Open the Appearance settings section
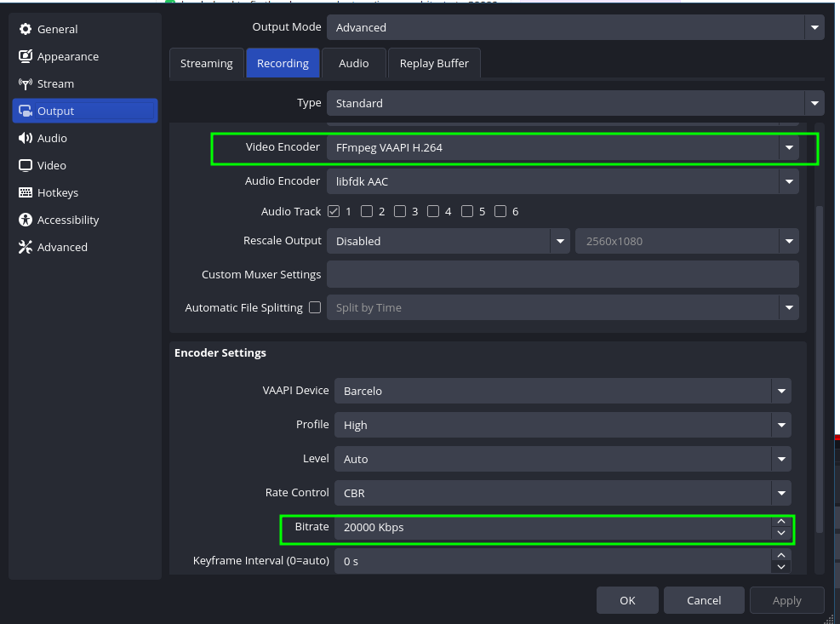840x624 pixels. (x=85, y=56)
